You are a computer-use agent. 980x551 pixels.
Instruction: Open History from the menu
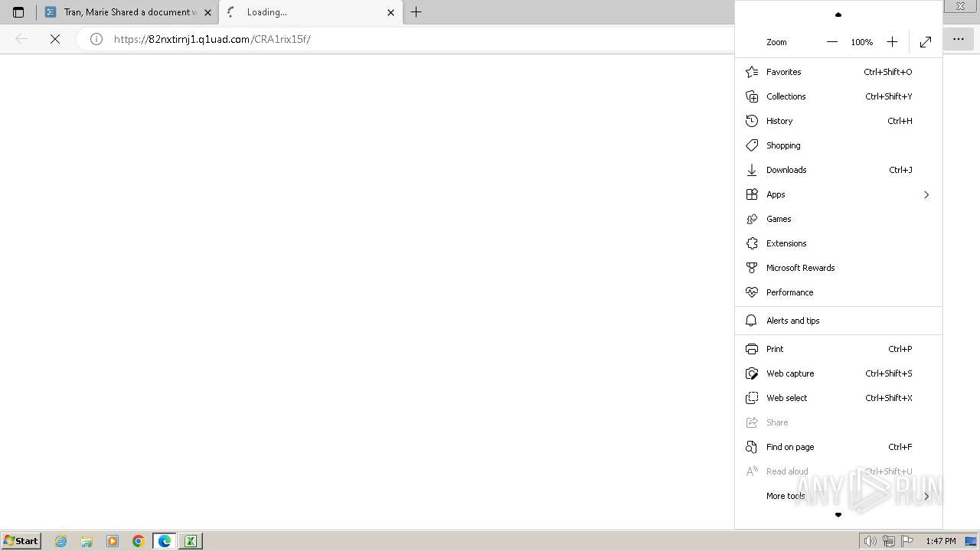[838, 121]
